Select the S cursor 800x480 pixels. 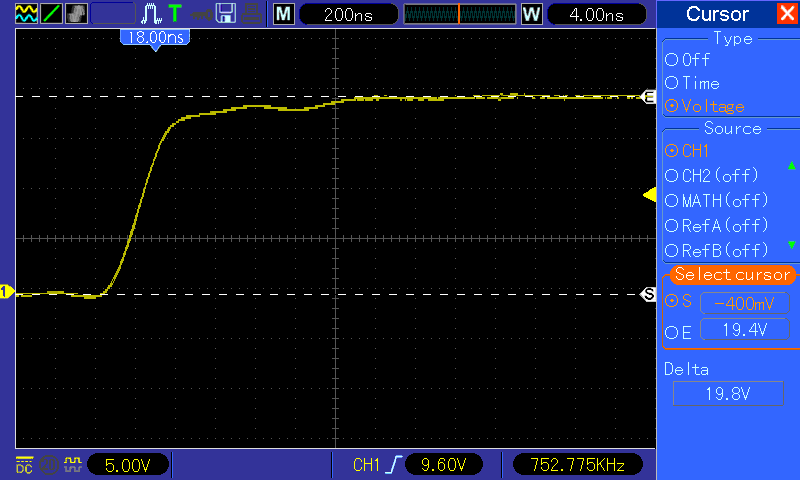point(679,301)
